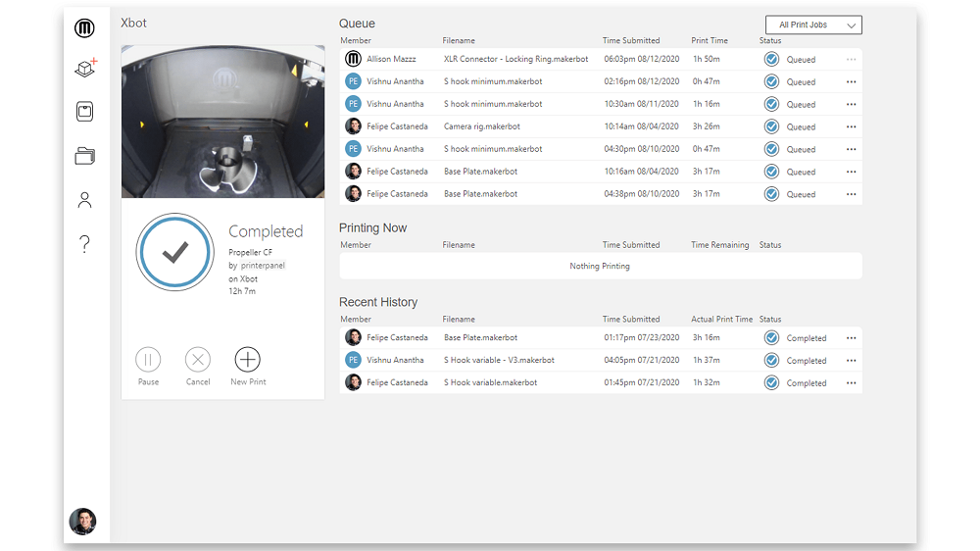Open more options for the XLR Connector job
The width and height of the screenshot is (980, 551).
(x=852, y=60)
